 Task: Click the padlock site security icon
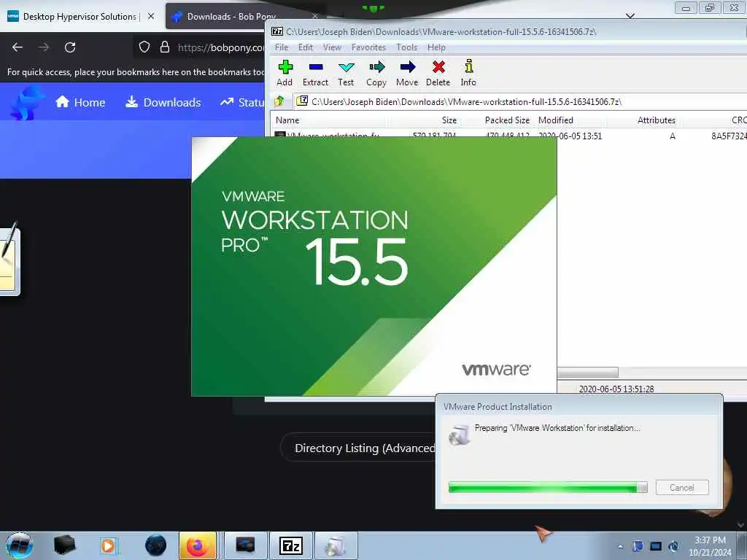(x=165, y=47)
